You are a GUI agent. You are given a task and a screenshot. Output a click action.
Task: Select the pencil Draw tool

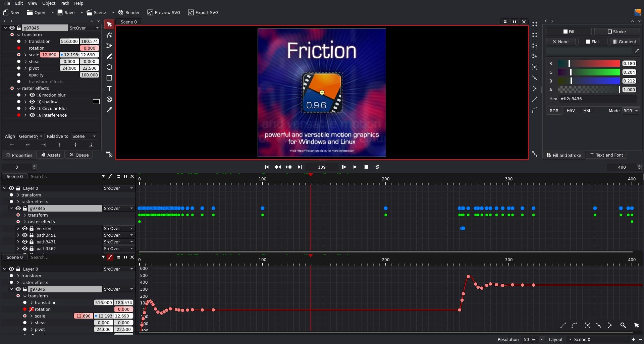tap(109, 56)
